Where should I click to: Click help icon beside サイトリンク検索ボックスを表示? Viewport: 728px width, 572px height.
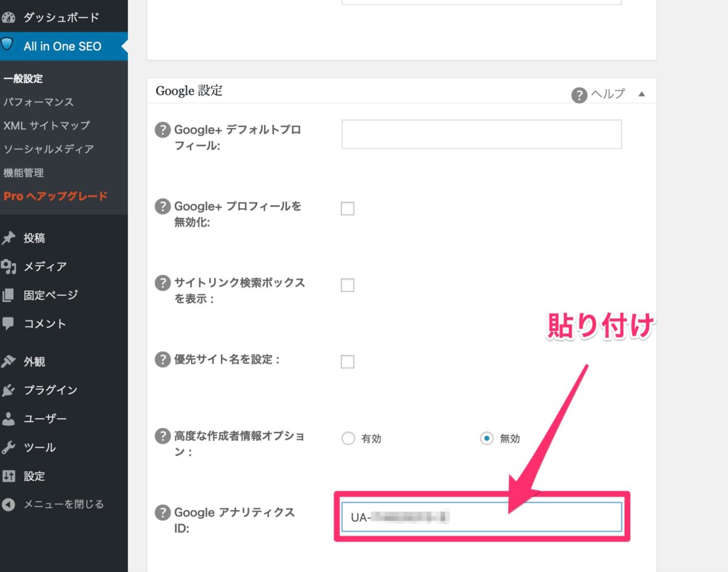point(163,283)
